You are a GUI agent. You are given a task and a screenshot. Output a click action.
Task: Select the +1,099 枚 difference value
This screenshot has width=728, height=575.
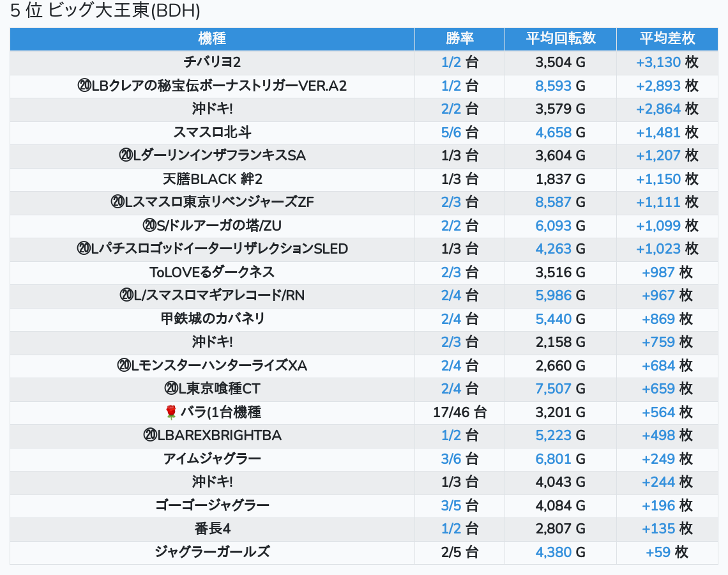[667, 226]
